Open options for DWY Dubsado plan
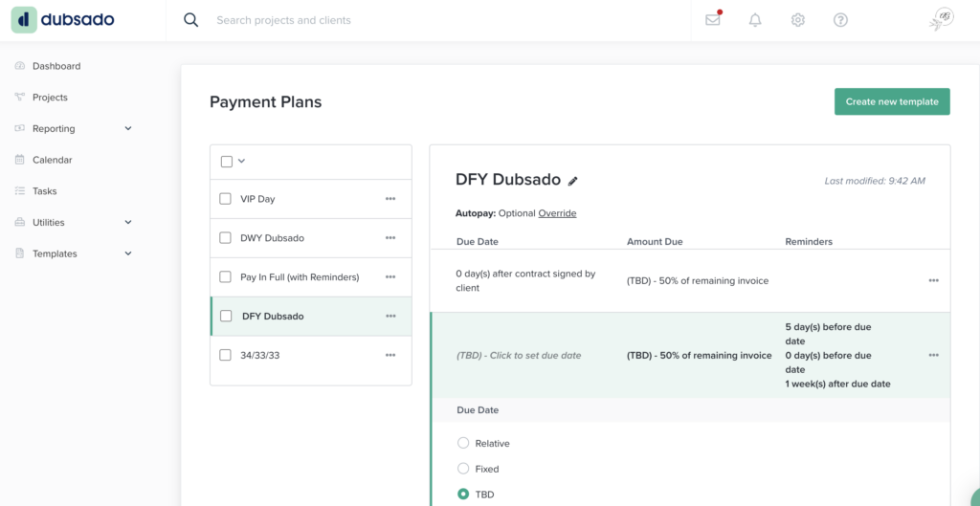This screenshot has height=506, width=980. [390, 238]
